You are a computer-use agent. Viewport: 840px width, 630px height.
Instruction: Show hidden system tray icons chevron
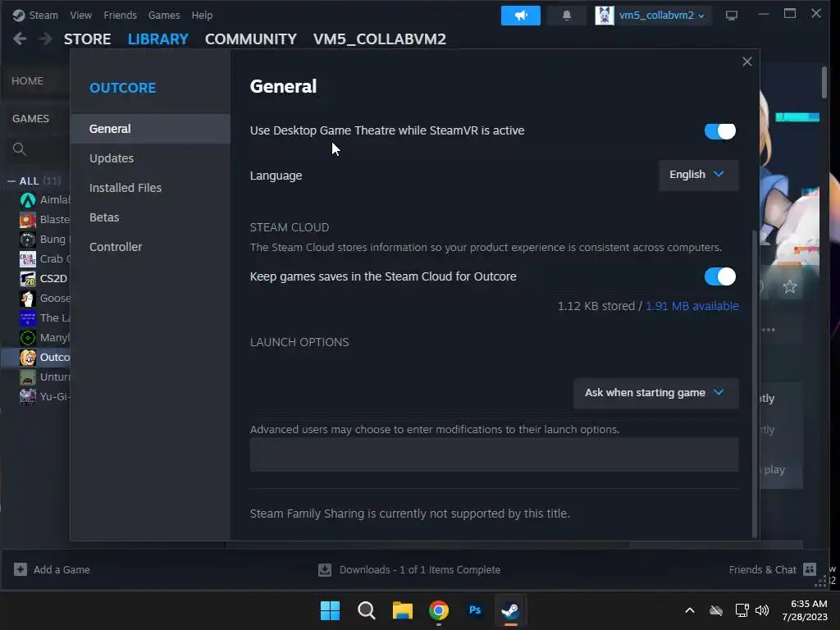click(690, 610)
